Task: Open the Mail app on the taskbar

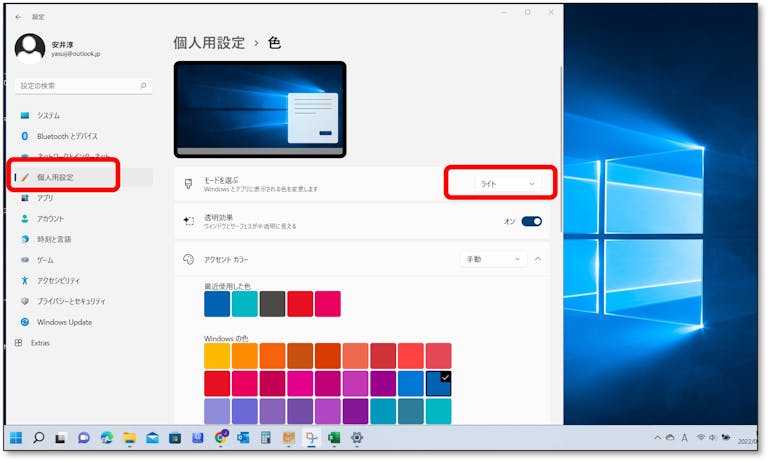Action: click(x=152, y=438)
